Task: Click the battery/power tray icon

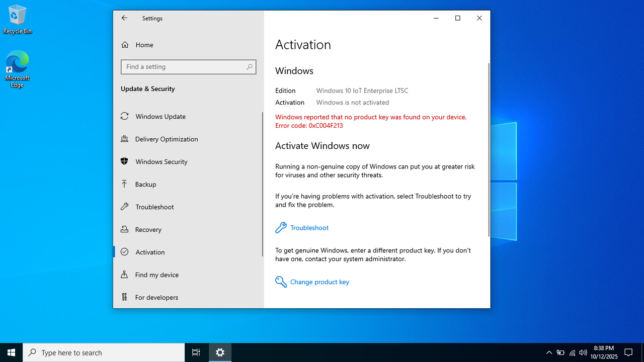Action: pos(560,352)
